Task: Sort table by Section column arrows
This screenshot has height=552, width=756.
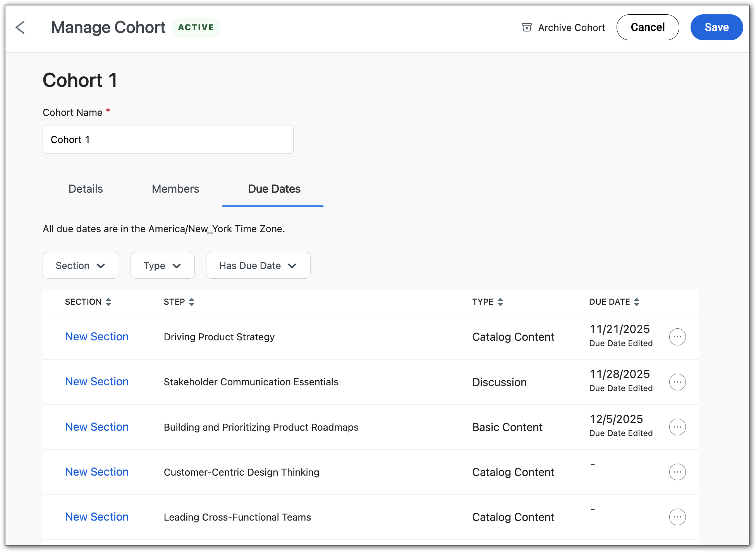Action: (x=108, y=302)
